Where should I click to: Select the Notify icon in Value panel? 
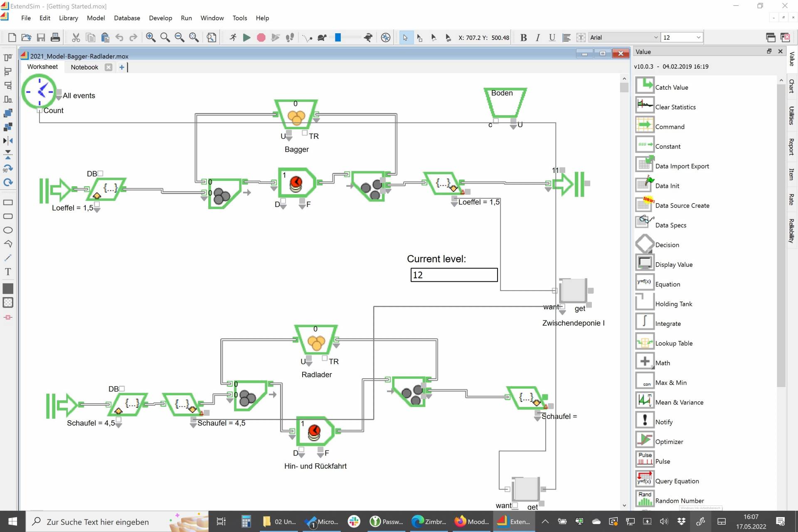click(x=644, y=421)
